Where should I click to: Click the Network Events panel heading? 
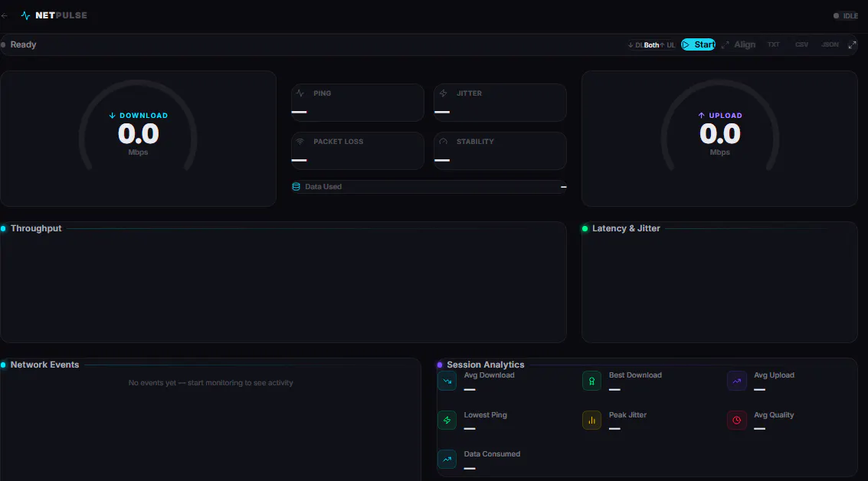(45, 365)
